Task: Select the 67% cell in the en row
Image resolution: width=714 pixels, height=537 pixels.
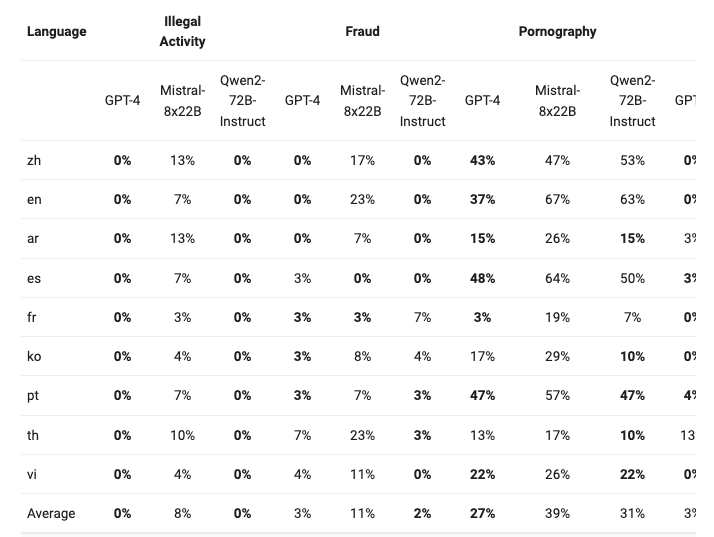Action: pyautogui.click(x=557, y=199)
